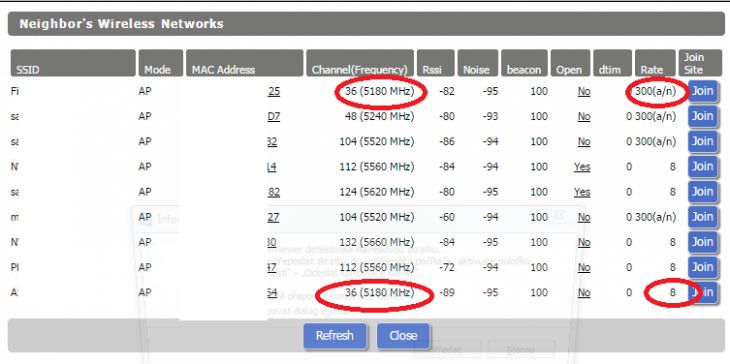Close the Neighbor's Wireless Networks dialog
The width and height of the screenshot is (730, 364).
tap(403, 336)
